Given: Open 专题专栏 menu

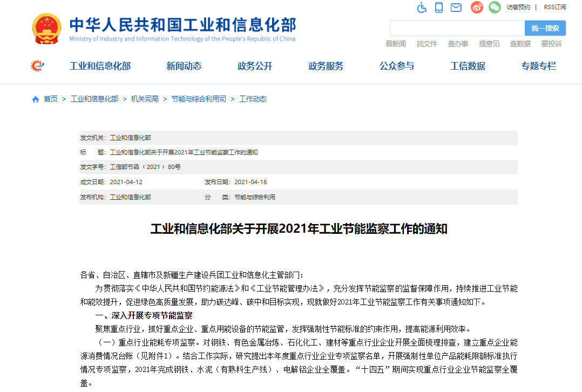Looking at the screenshot, I should point(539,66).
